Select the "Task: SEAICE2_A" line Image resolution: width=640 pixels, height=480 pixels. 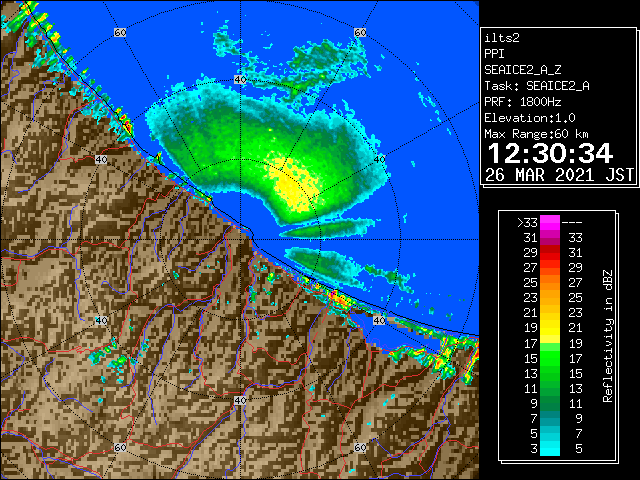pos(537,86)
